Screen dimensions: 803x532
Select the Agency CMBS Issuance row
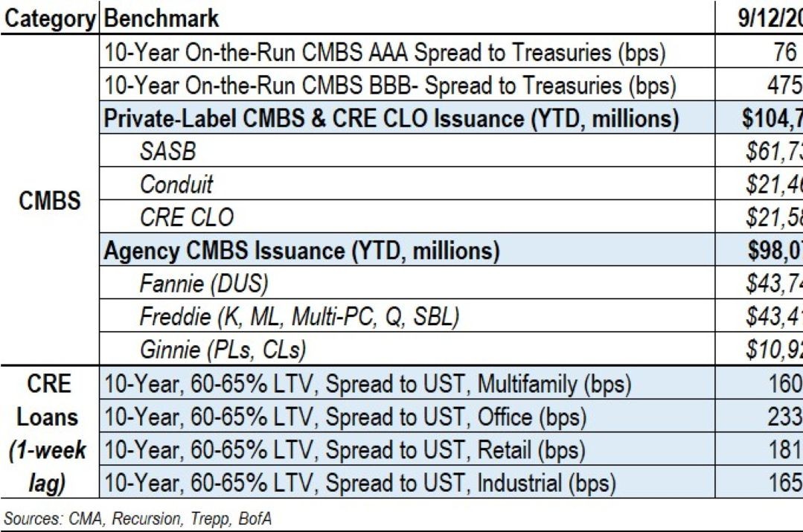pos(301,251)
